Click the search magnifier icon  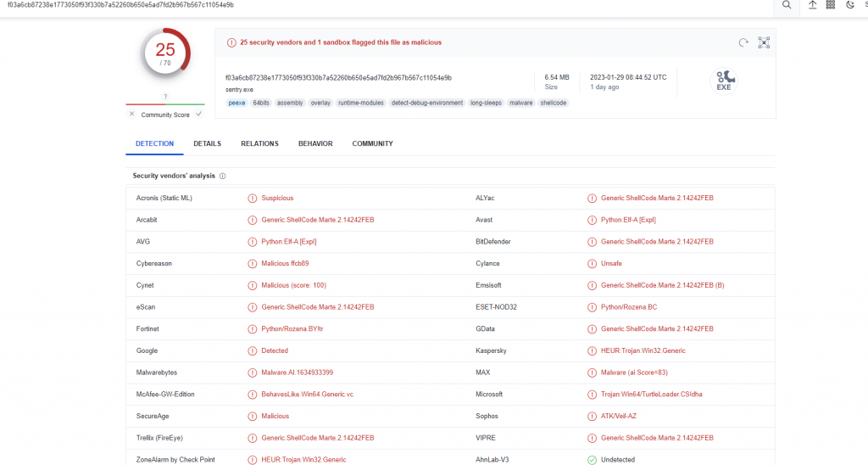[x=786, y=5]
